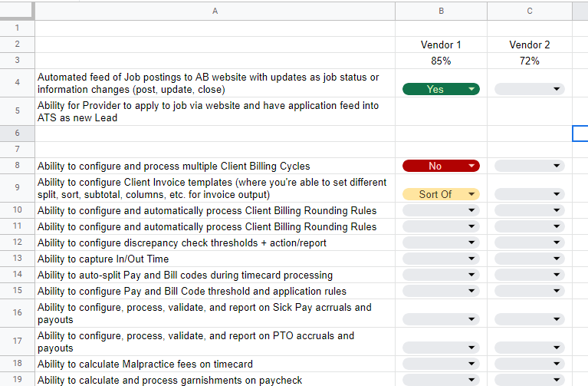Select the discrepancy check thresholds cell
Screen dimensions: 588x386
215,243
